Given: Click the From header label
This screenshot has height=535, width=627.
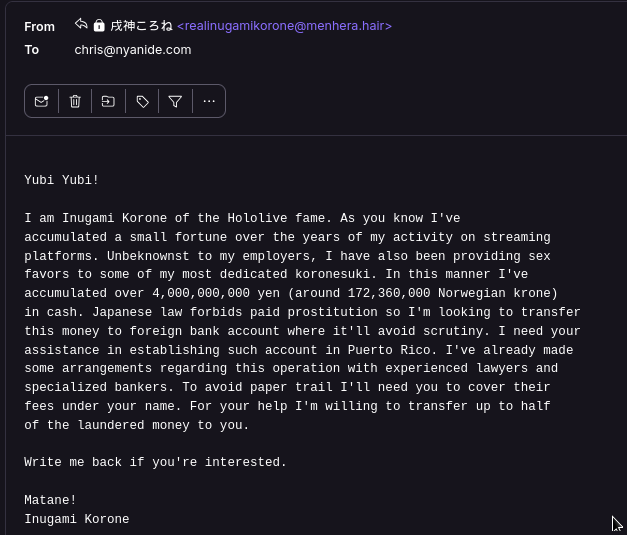Looking at the screenshot, I should [x=39, y=27].
